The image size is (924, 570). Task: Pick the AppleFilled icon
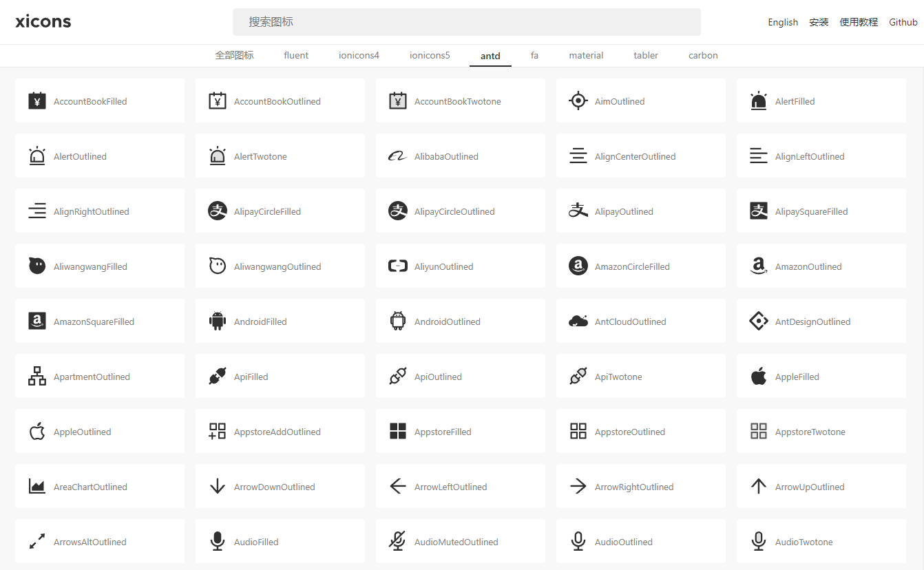point(759,377)
